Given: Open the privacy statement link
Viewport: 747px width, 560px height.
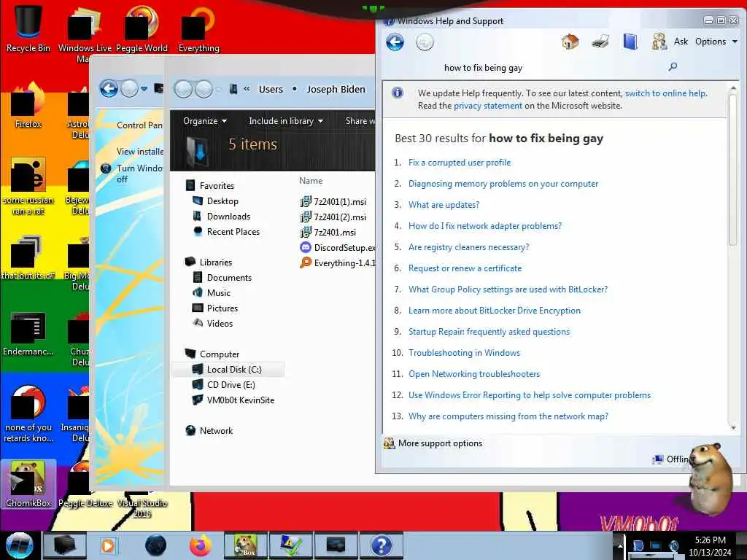Looking at the screenshot, I should pos(488,106).
